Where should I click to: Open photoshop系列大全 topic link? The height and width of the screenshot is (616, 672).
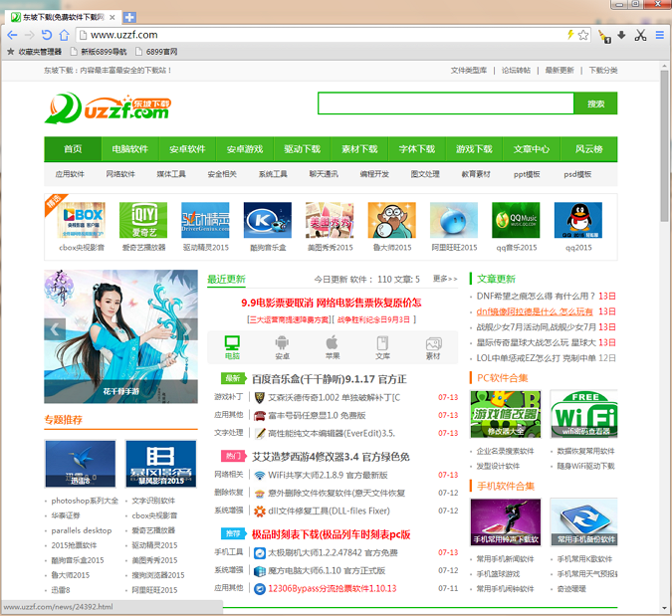85,501
